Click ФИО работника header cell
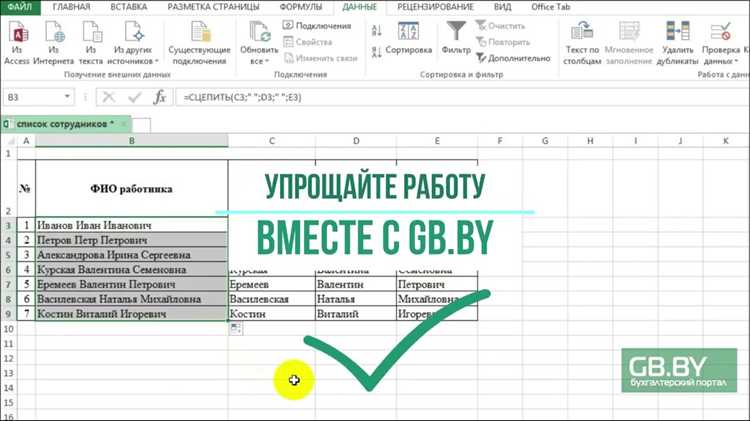Viewport: 750px width, 421px height. pyautogui.click(x=132, y=189)
